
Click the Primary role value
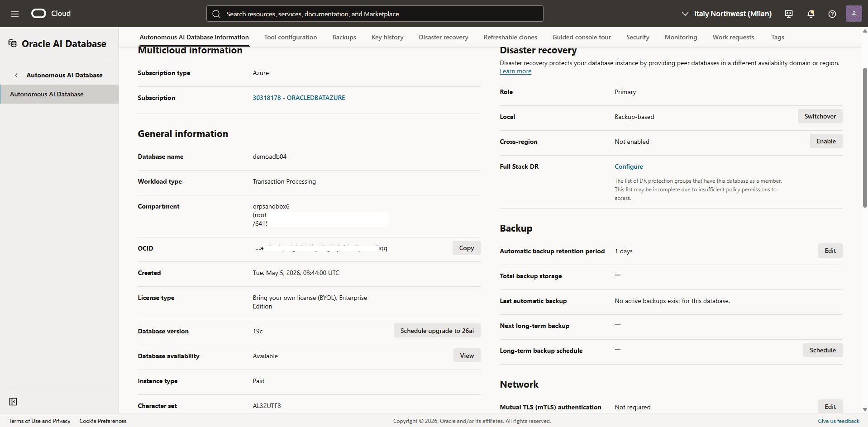[625, 92]
